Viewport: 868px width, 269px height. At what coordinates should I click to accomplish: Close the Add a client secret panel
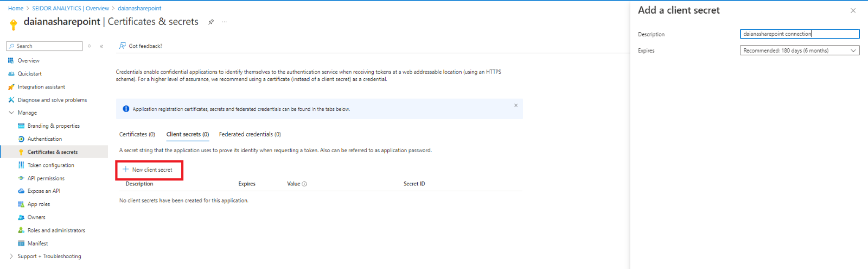853,10
